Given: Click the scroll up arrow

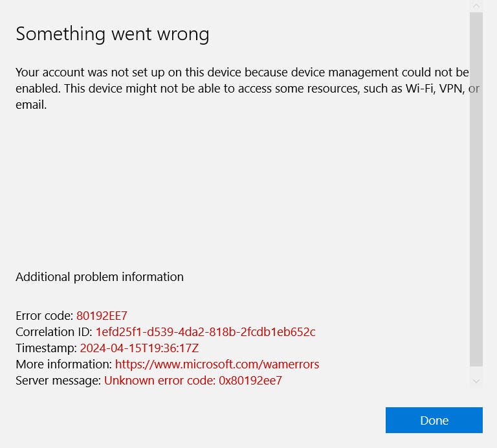Looking at the screenshot, I should pyautogui.click(x=476, y=6).
